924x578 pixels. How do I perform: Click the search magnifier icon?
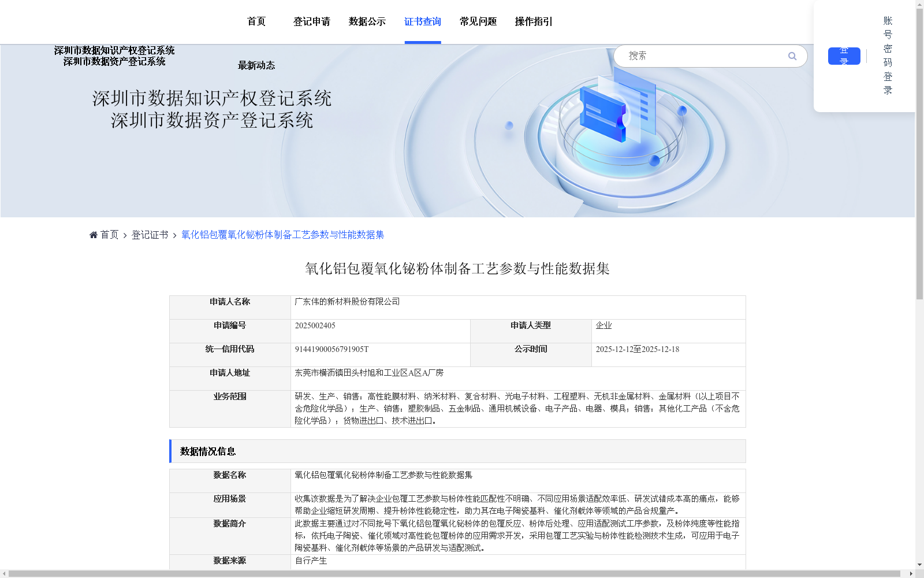click(792, 56)
